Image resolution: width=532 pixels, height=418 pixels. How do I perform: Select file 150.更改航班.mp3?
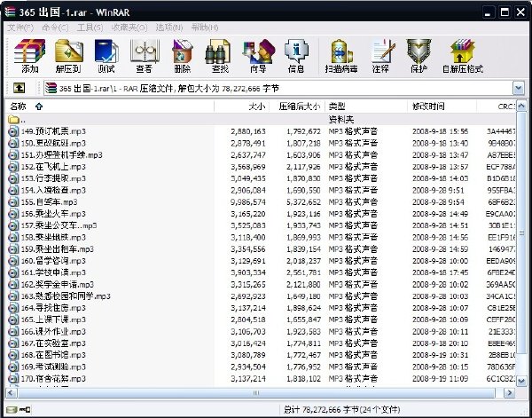(53, 143)
